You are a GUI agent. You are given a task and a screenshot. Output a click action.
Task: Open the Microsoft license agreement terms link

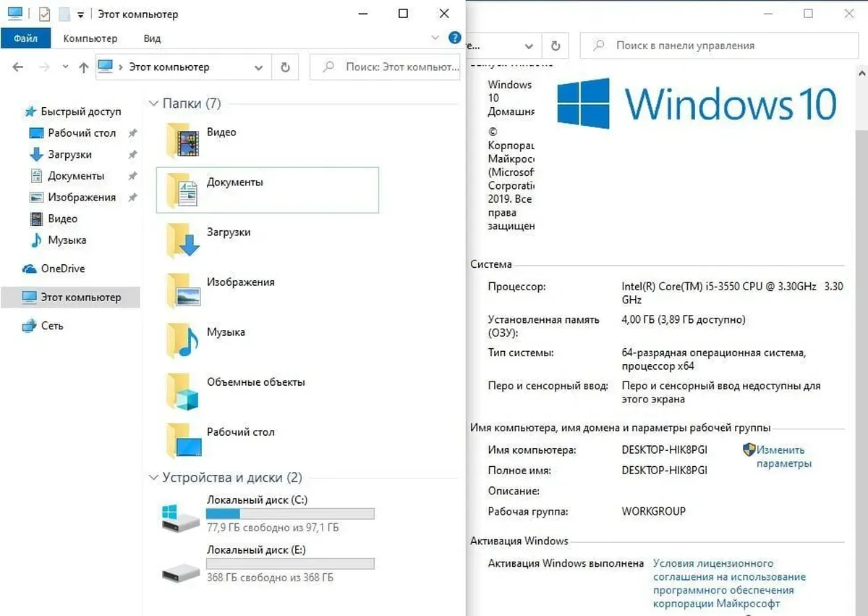(728, 583)
